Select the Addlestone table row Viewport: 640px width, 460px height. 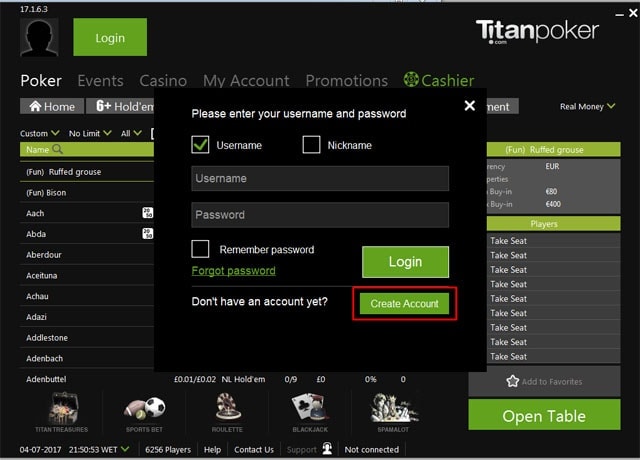click(87, 338)
